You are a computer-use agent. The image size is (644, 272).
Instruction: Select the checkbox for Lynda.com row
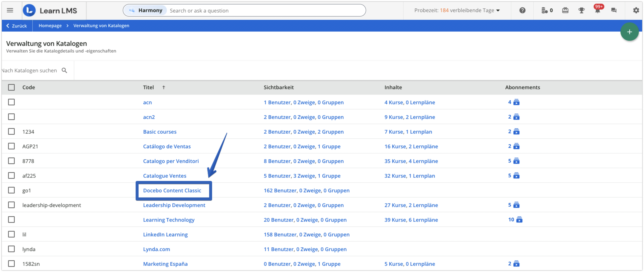[x=11, y=249]
